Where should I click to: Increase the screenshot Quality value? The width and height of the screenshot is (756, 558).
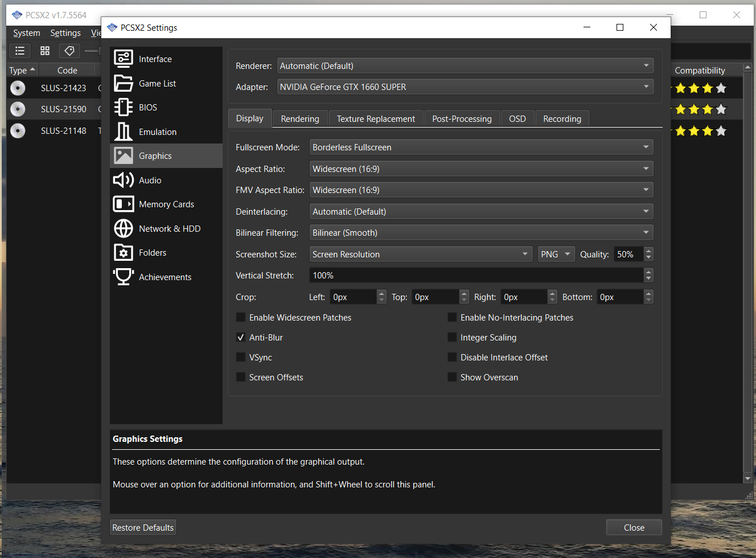click(x=648, y=251)
